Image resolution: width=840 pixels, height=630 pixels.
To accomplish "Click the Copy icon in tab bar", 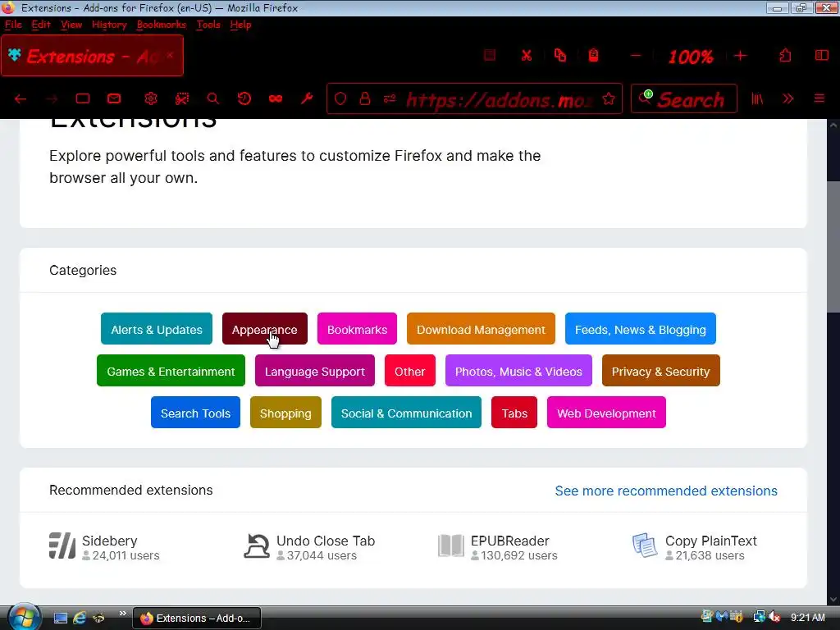I will pyautogui.click(x=560, y=55).
